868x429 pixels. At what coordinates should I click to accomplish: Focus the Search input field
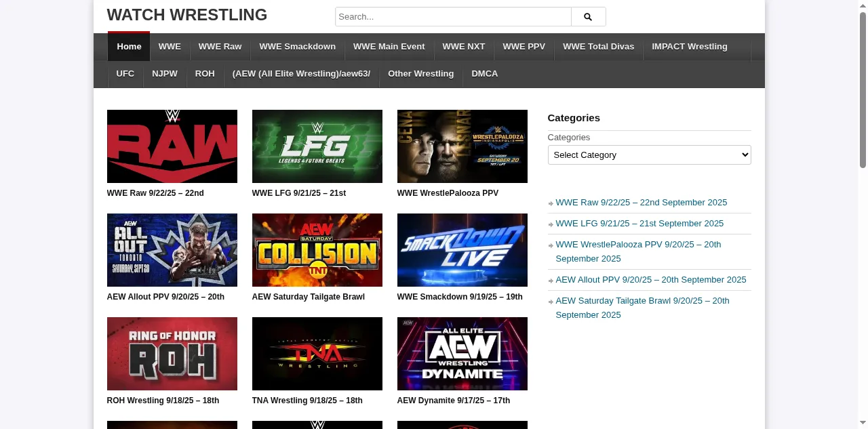pos(453,17)
